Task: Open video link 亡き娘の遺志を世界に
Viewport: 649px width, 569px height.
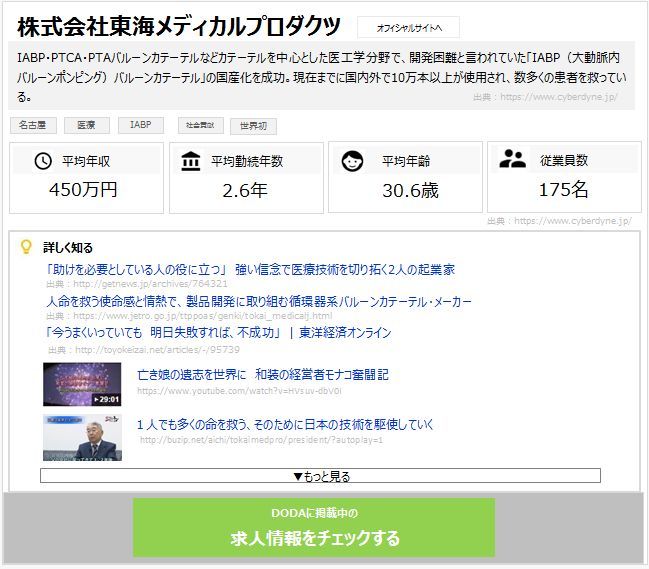Action: point(263,375)
